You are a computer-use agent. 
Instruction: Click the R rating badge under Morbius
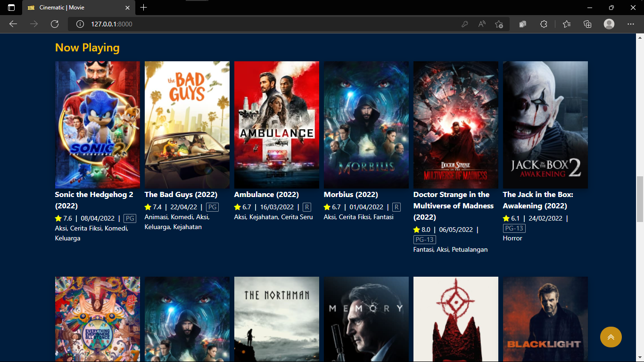[396, 207]
